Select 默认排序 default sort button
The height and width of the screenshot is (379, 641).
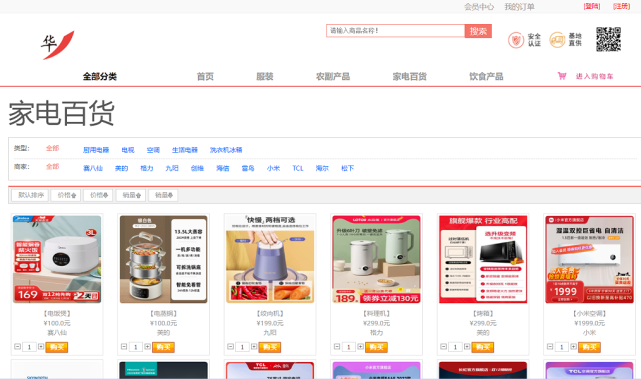pyautogui.click(x=30, y=195)
